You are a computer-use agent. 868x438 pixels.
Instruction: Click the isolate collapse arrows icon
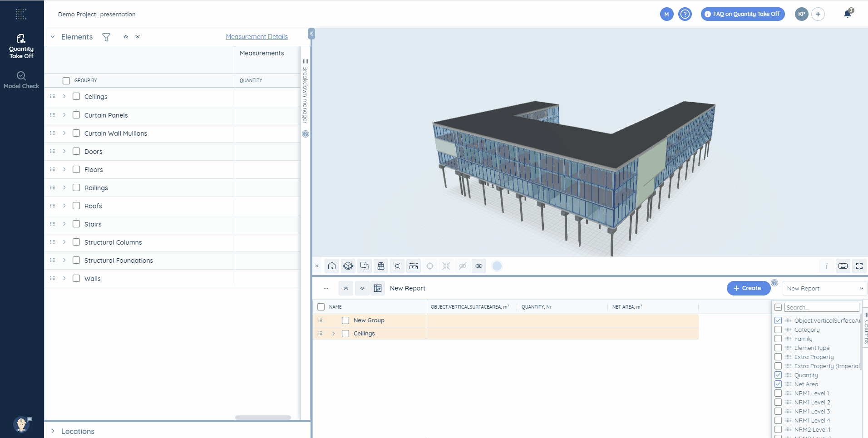click(446, 266)
